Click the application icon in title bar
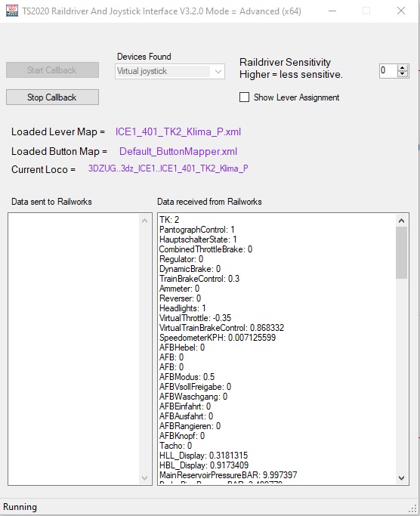This screenshot has height=516, width=420. 12,11
